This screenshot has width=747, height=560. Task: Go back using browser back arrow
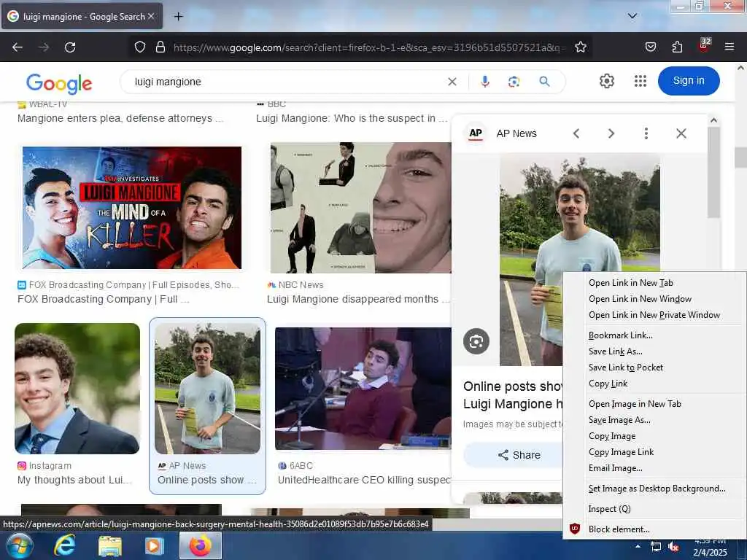[18, 47]
